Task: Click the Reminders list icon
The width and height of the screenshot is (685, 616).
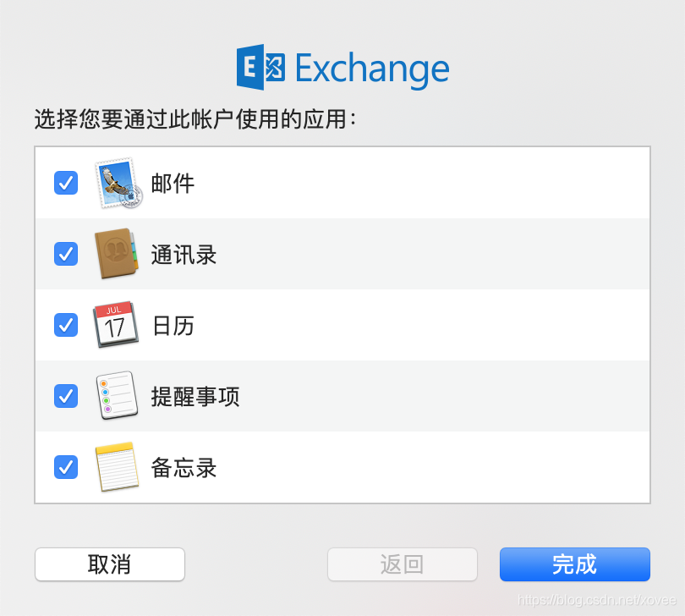Action: pos(117,396)
